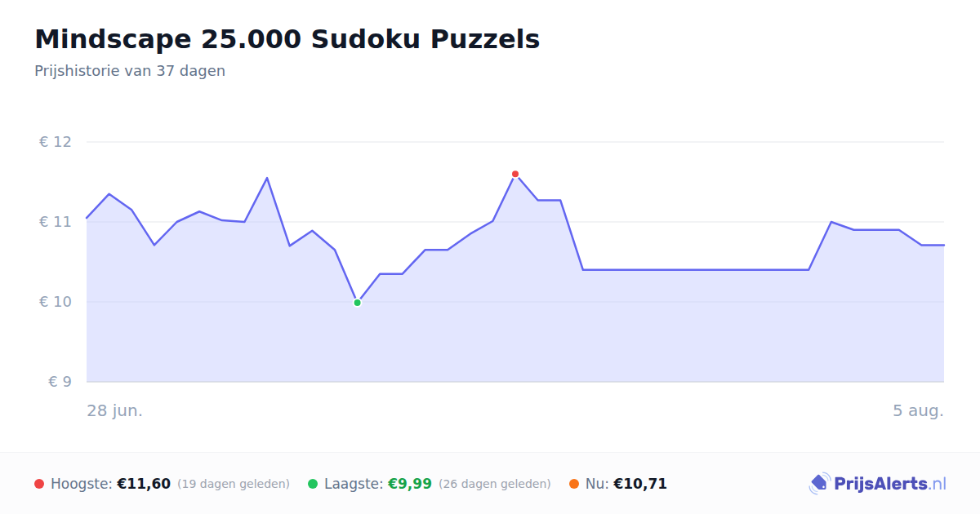The width and height of the screenshot is (980, 514).
Task: Select the € 12 axis label
Action: pos(56,142)
